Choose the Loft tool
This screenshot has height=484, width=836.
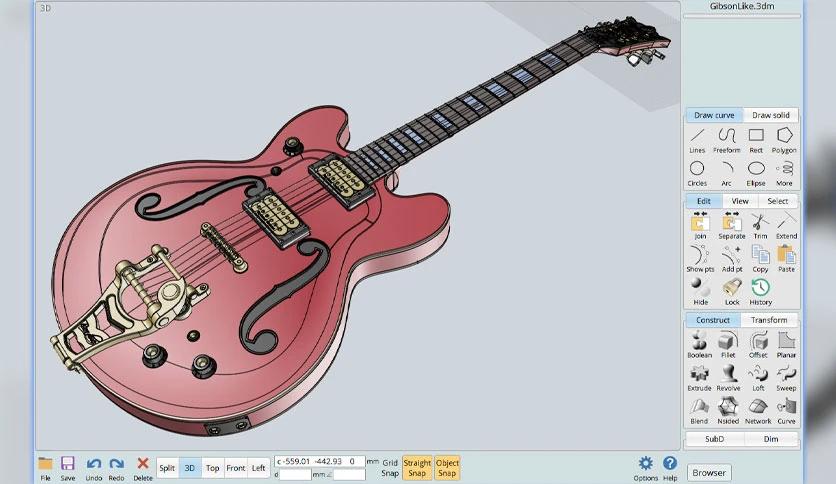pyautogui.click(x=758, y=378)
